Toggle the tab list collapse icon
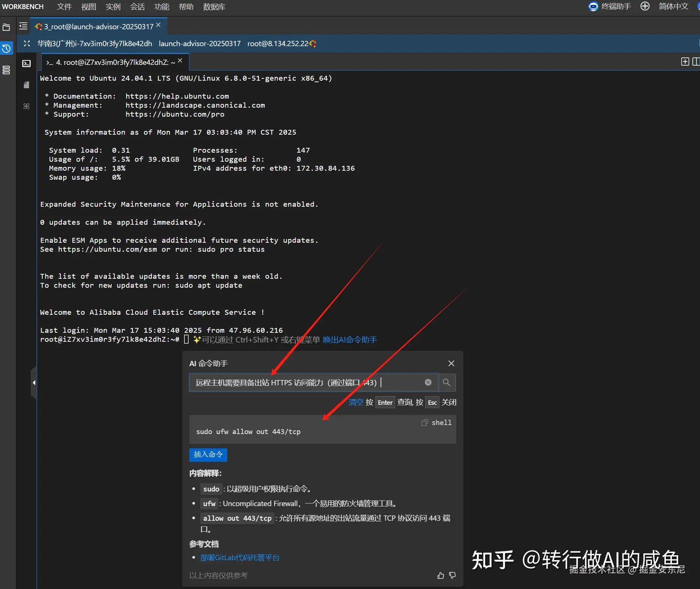700x589 pixels. [23, 26]
